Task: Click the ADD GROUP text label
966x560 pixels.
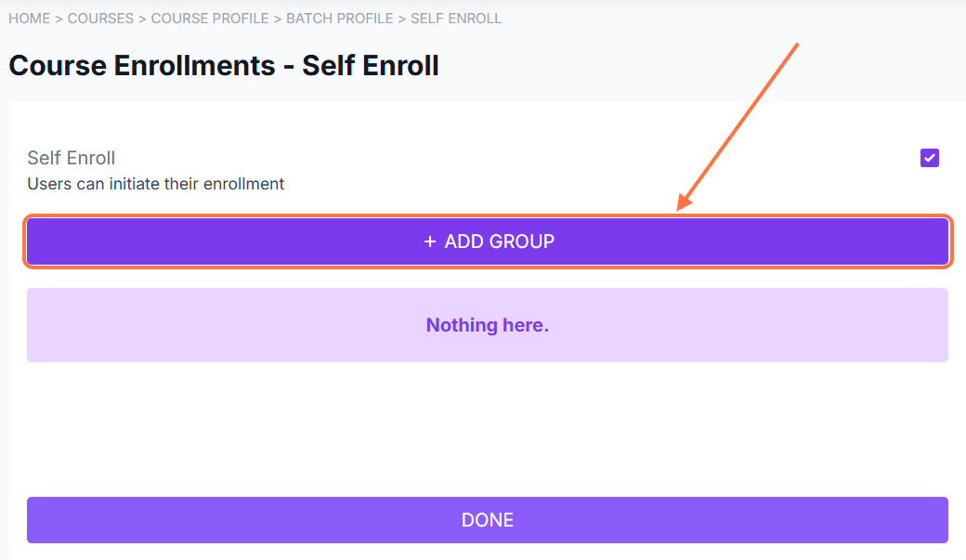Action: 500,241
